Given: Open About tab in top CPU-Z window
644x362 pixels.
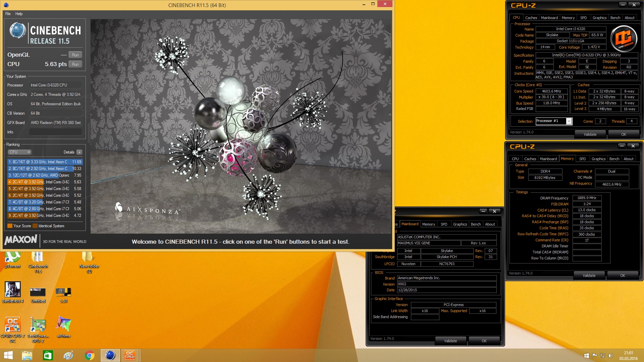Looking at the screenshot, I should [x=630, y=18].
